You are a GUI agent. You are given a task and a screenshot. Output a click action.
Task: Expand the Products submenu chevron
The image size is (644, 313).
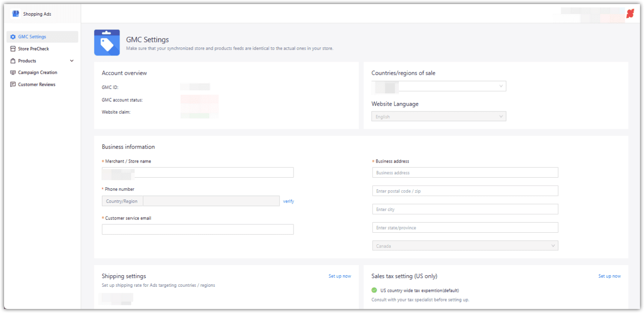click(72, 61)
